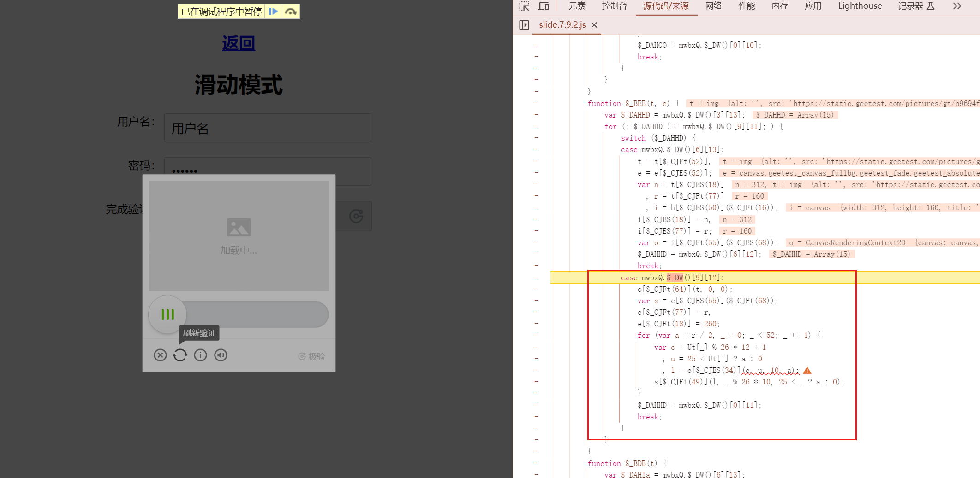
Task: Switch to the Console (控制台) tab
Action: [x=614, y=6]
